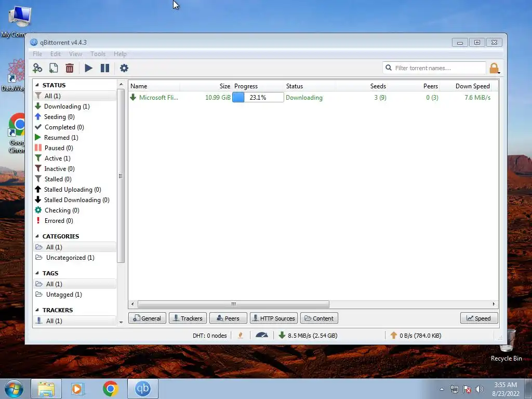Open Options with the gear icon

click(x=124, y=68)
